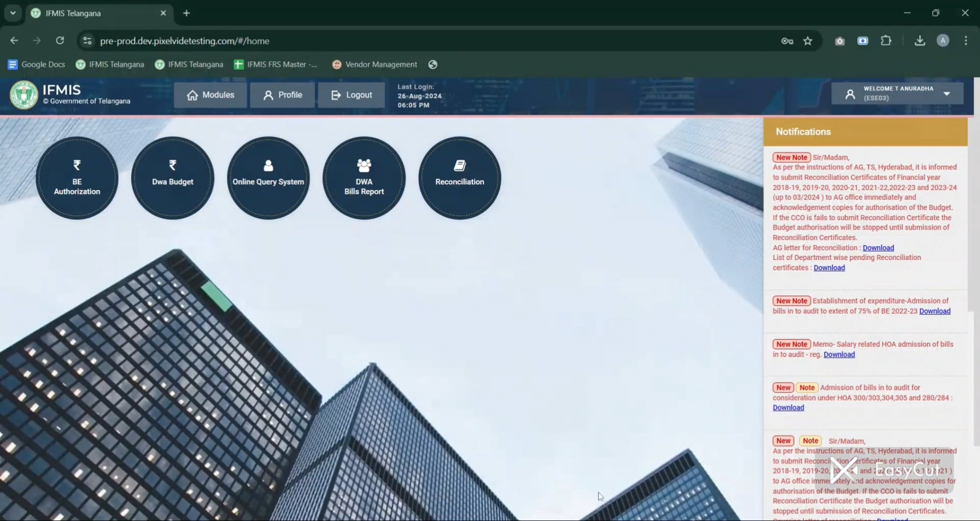This screenshot has height=521, width=980.
Task: Open the Chrome three-dot menu
Action: 966,41
